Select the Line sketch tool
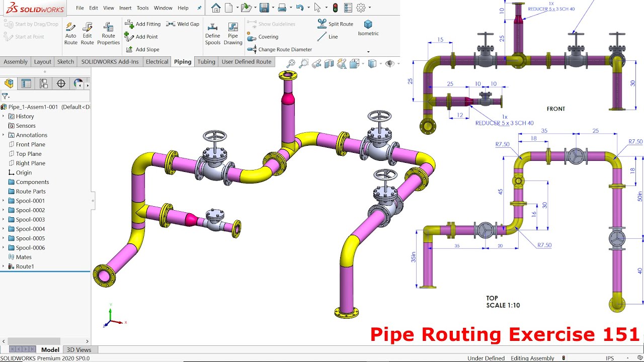This screenshot has width=644, height=362. (x=328, y=37)
